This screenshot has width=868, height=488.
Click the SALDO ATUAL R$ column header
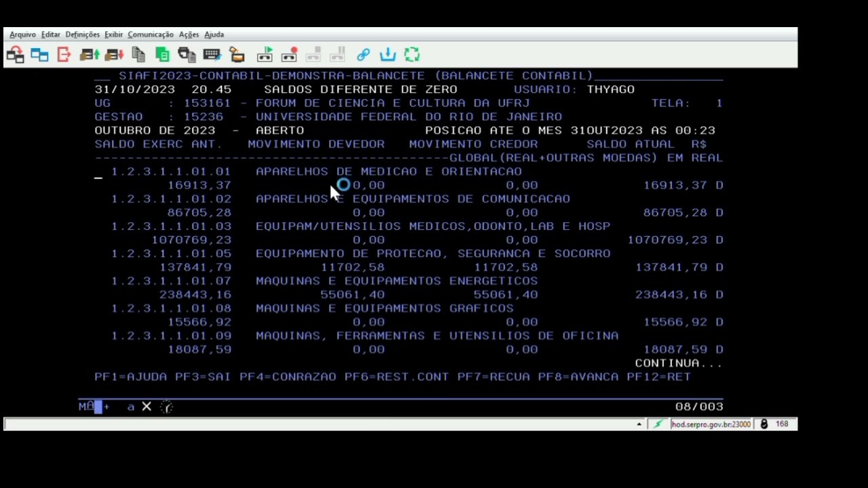click(x=647, y=144)
